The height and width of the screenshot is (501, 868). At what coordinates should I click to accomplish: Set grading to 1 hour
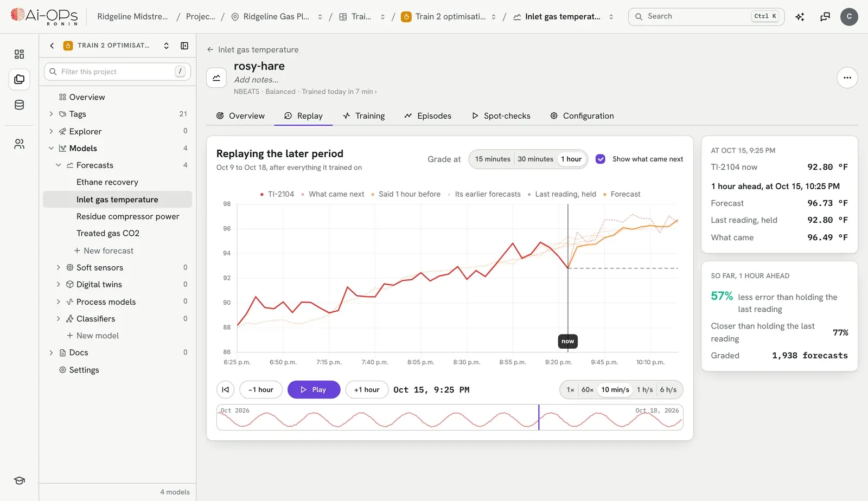click(571, 159)
